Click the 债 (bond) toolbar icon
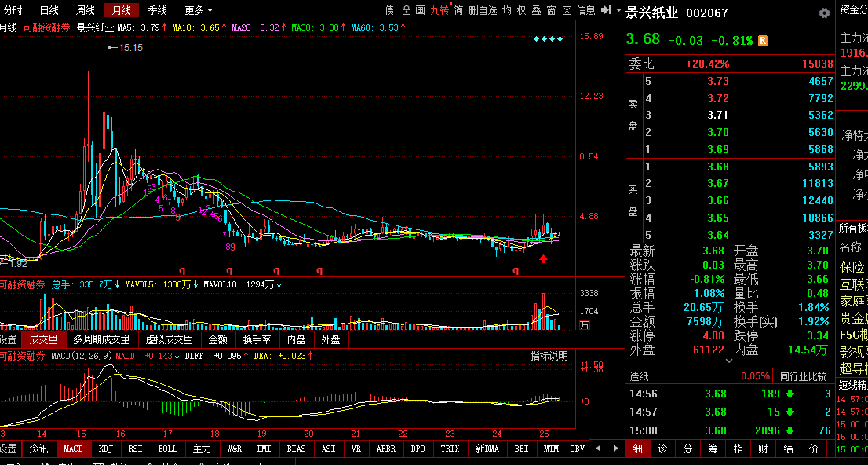Screen dimensions: 868x465 click(390, 10)
